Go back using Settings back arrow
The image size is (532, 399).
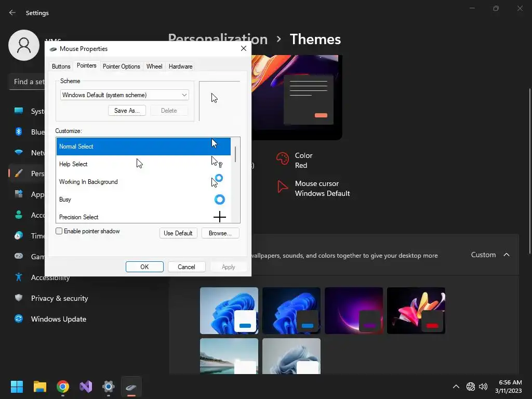(x=12, y=12)
